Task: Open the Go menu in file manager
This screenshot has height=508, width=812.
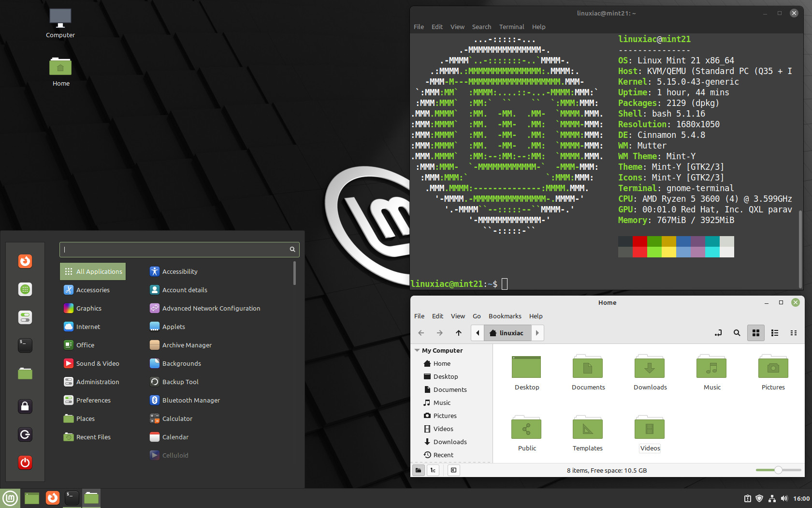Action: [x=477, y=316]
